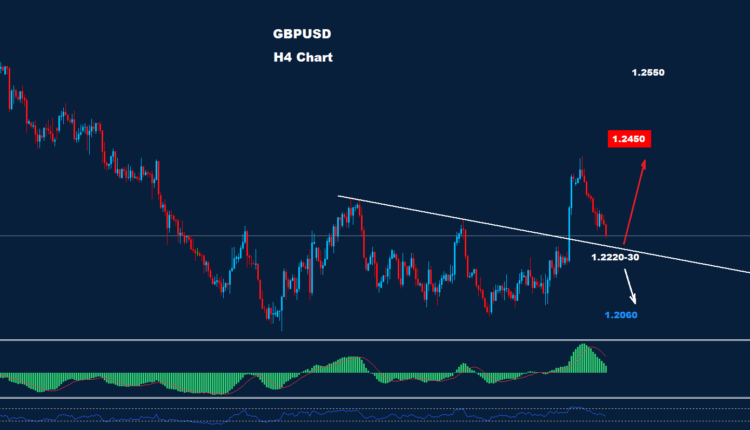Screen dimensions: 750x430
Task: Click the red 1.2450 target label
Action: tap(629, 139)
